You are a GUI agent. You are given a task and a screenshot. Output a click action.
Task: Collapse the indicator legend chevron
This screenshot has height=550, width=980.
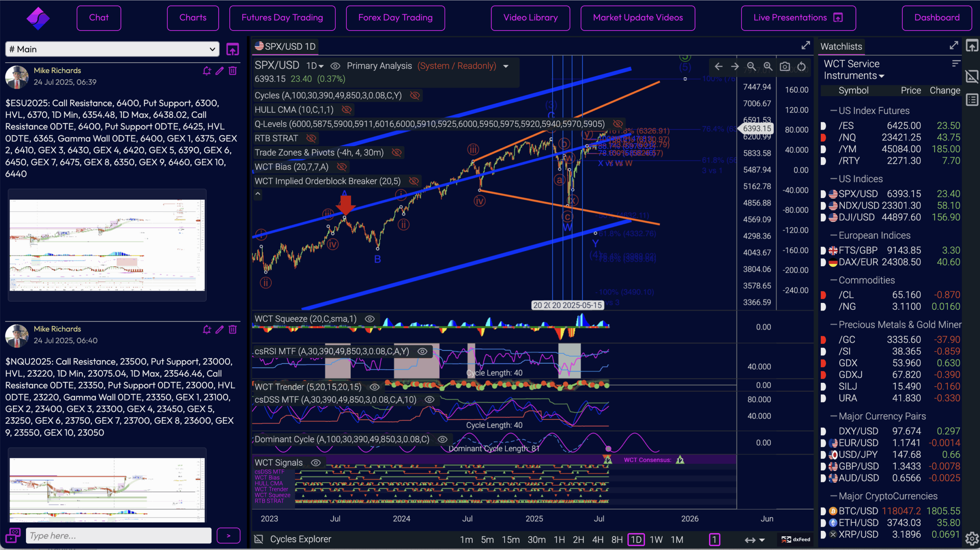click(x=258, y=194)
